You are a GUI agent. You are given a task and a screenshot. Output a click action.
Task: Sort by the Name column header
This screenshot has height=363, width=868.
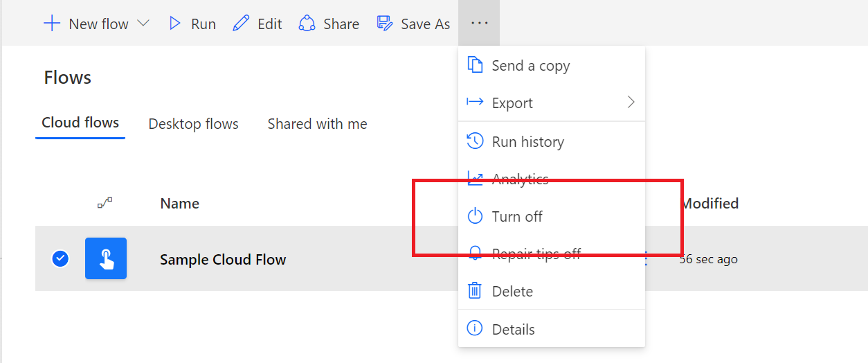(x=179, y=204)
